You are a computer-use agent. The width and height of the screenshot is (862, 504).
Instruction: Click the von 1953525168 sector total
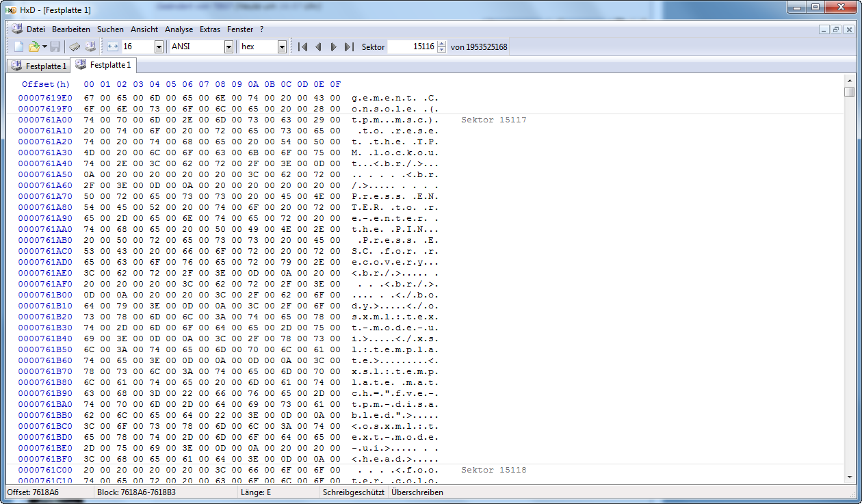[x=479, y=47]
